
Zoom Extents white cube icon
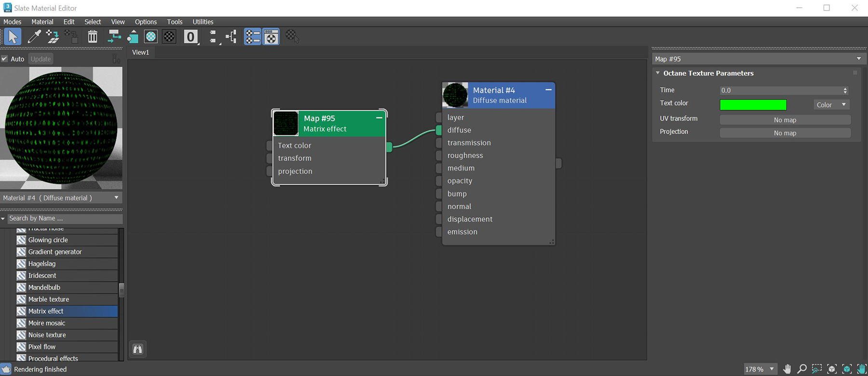(832, 369)
